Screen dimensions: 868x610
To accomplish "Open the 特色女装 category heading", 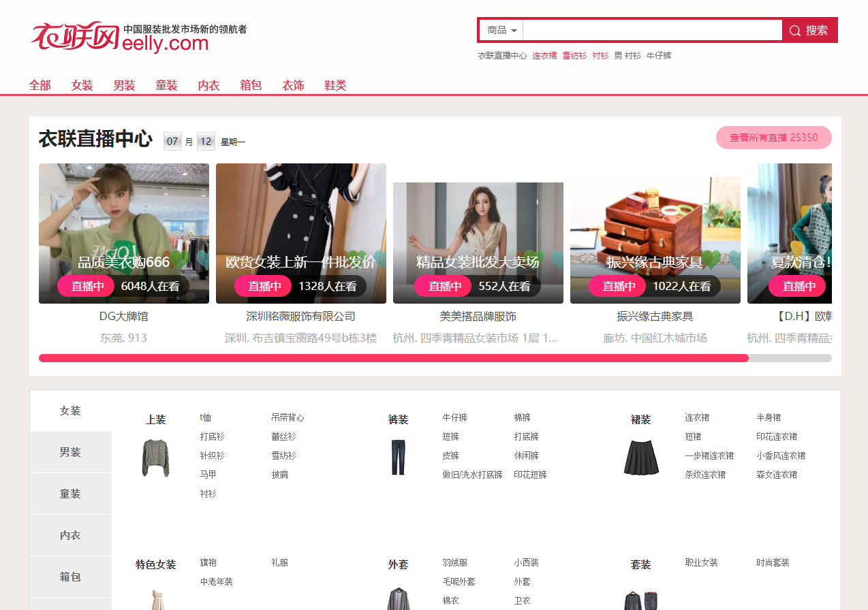I will 156,564.
